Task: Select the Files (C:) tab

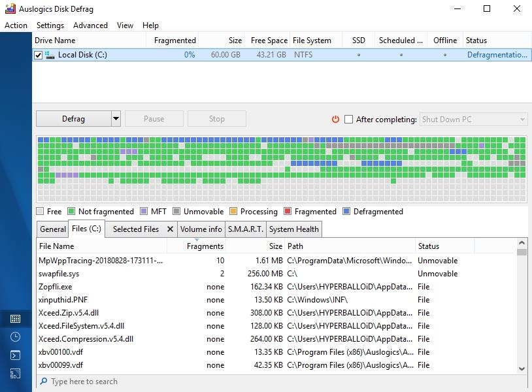Action: [x=86, y=229]
